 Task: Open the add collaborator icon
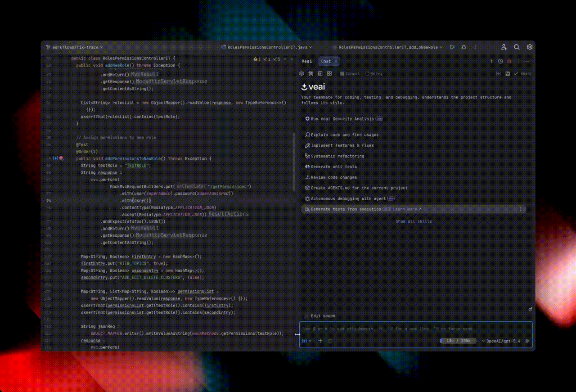coord(504,47)
